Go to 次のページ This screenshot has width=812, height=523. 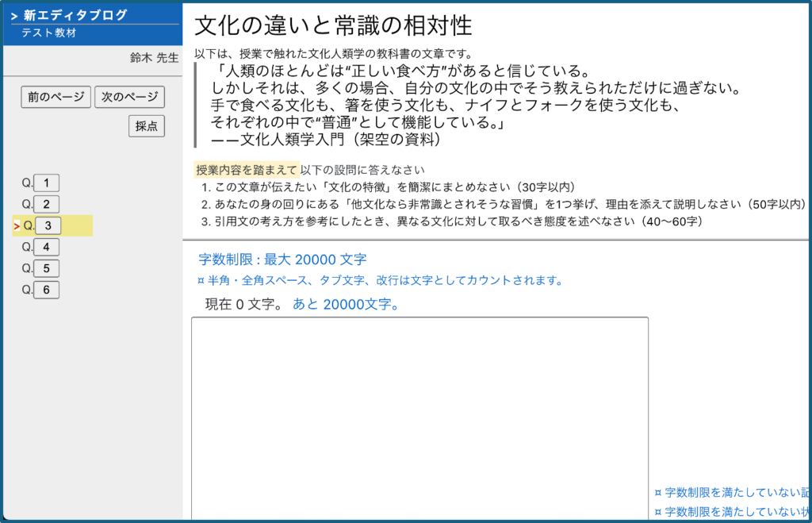pos(129,97)
